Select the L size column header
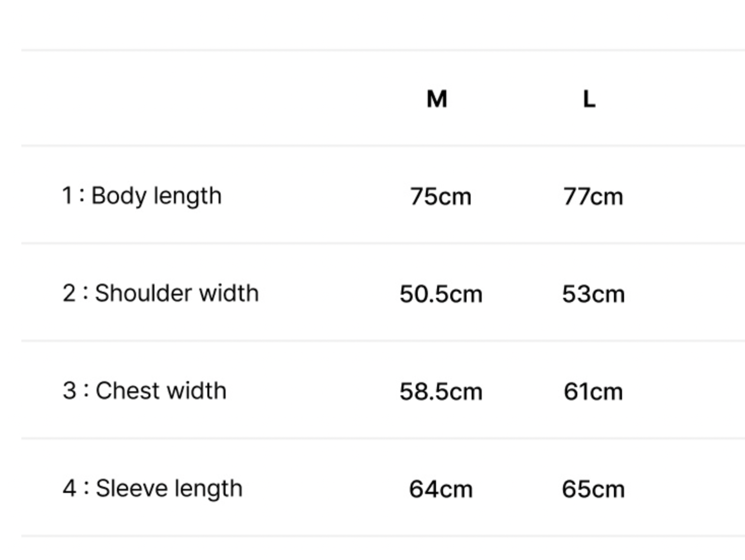 589,99
